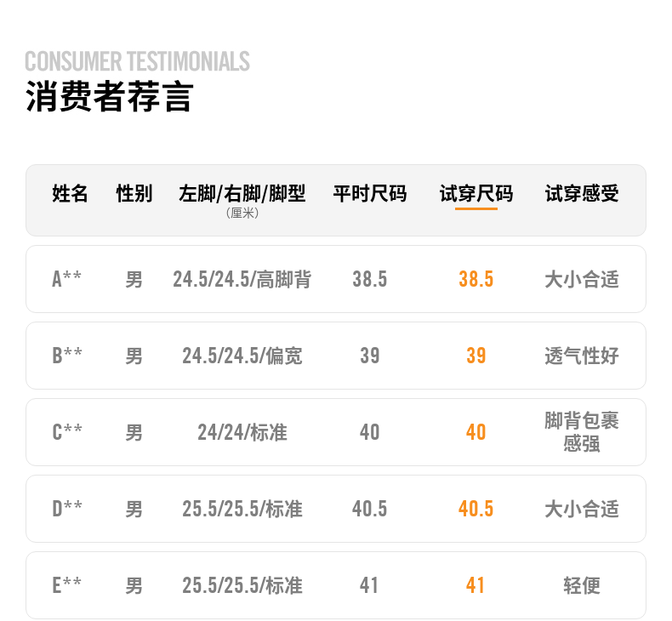Select the 性别 column header
The width and height of the screenshot is (672, 621).
(x=134, y=194)
